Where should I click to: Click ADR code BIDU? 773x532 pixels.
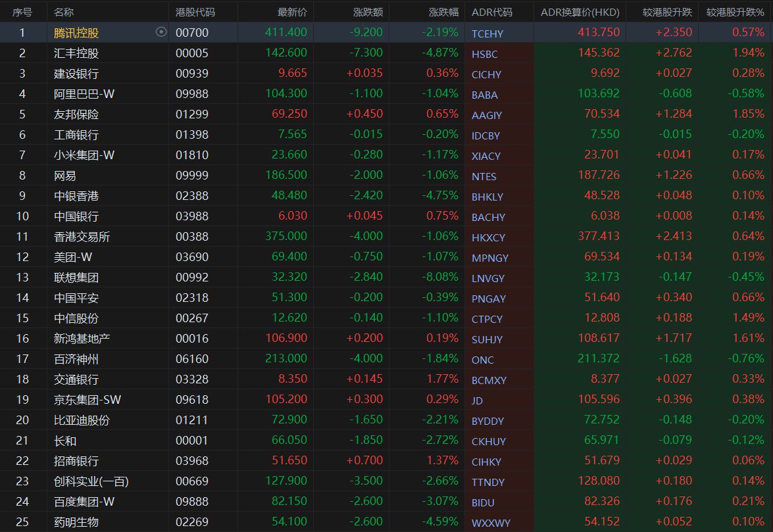tap(483, 502)
